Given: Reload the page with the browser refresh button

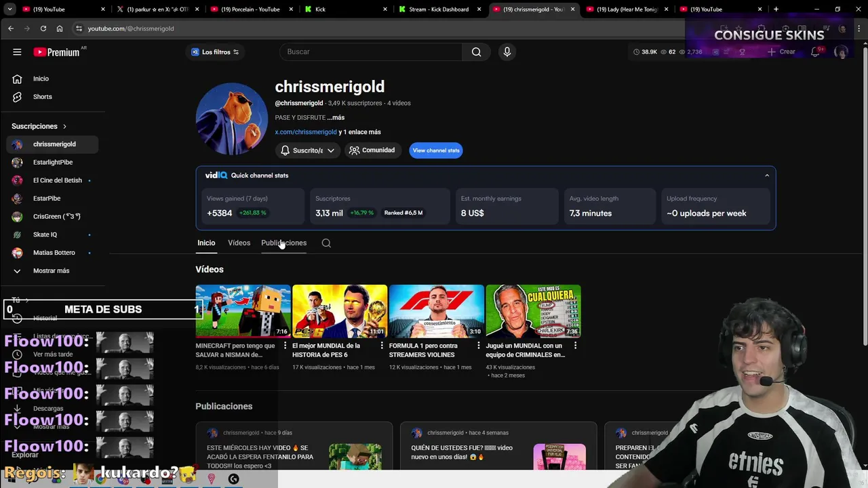Looking at the screenshot, I should pyautogui.click(x=43, y=28).
